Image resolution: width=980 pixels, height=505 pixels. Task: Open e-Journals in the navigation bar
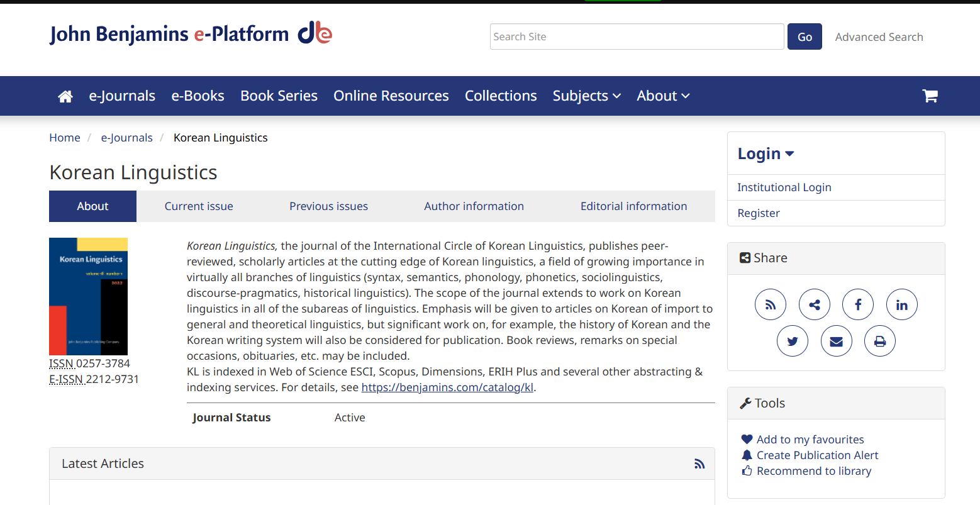tap(122, 96)
